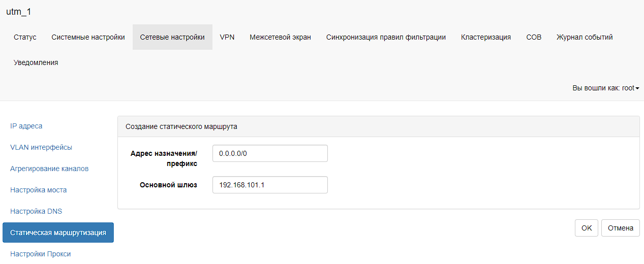Open the Статус tab
Screen dimensions: 644x264
[25, 37]
